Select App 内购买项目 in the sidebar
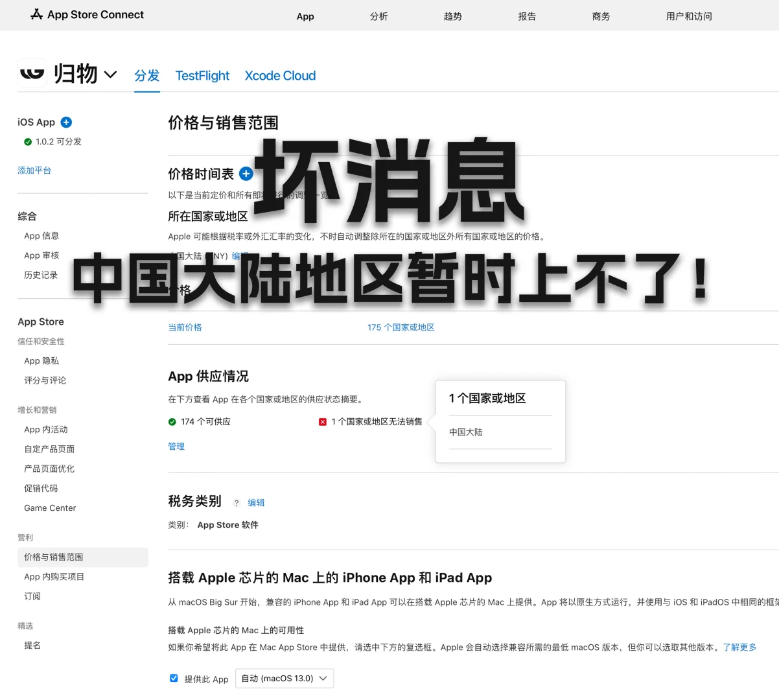This screenshot has height=700, width=779. 54,576
